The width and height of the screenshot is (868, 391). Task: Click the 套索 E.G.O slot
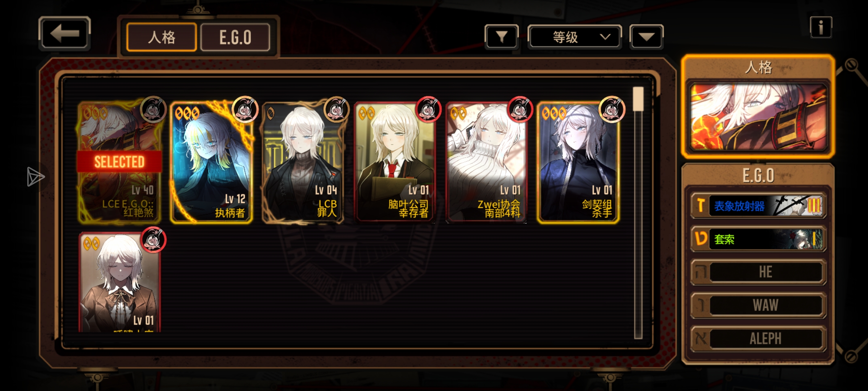(x=758, y=239)
